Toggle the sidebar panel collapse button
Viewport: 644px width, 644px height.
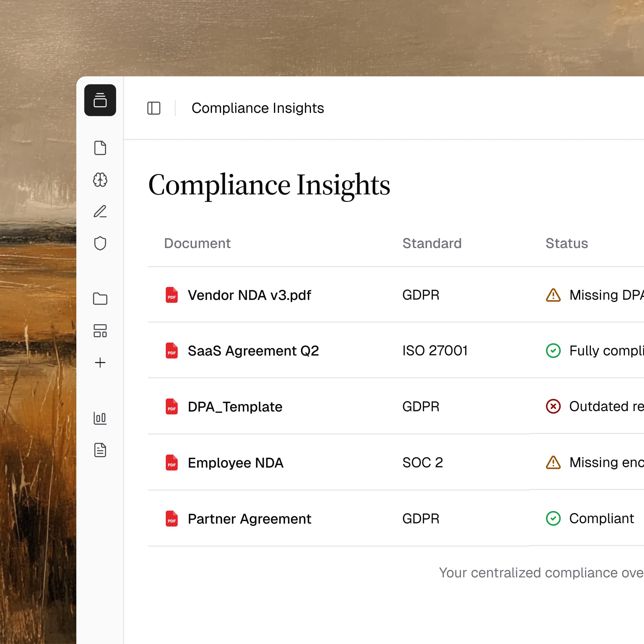click(x=154, y=108)
